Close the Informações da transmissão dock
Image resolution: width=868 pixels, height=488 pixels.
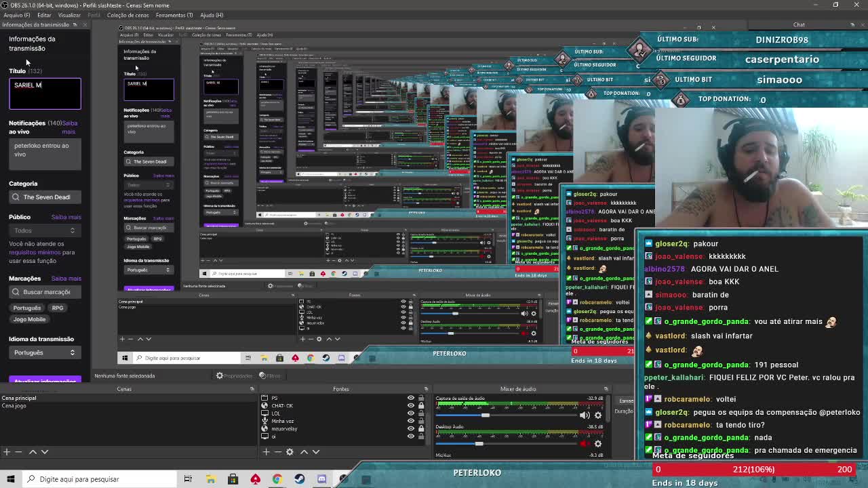click(x=85, y=24)
